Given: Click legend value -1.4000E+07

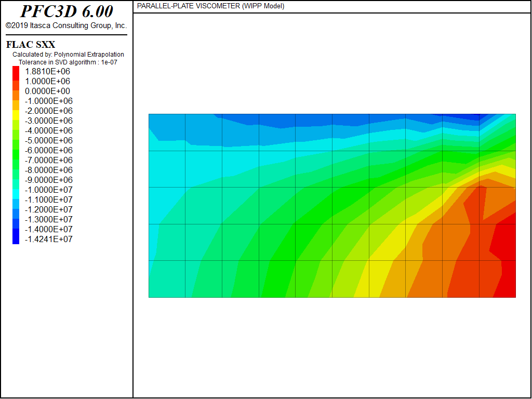Looking at the screenshot, I should click(x=48, y=229).
